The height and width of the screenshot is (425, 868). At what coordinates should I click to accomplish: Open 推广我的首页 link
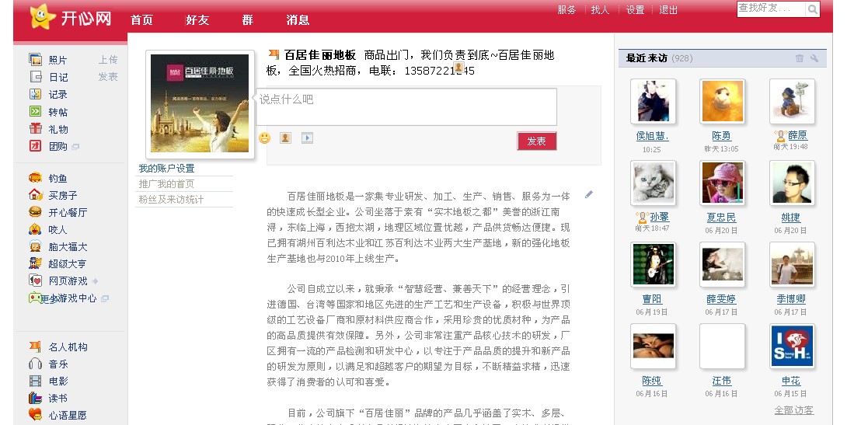pyautogui.click(x=166, y=183)
